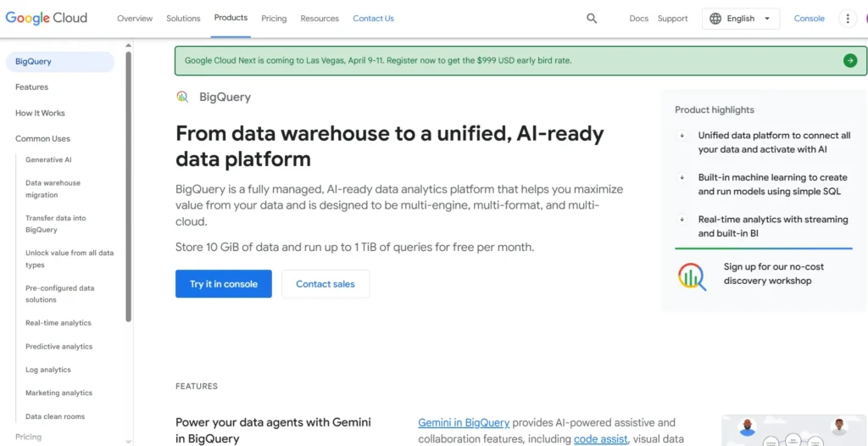Viewport: 868px width, 446px height.
Task: Click the Contact sales button
Action: tap(325, 284)
